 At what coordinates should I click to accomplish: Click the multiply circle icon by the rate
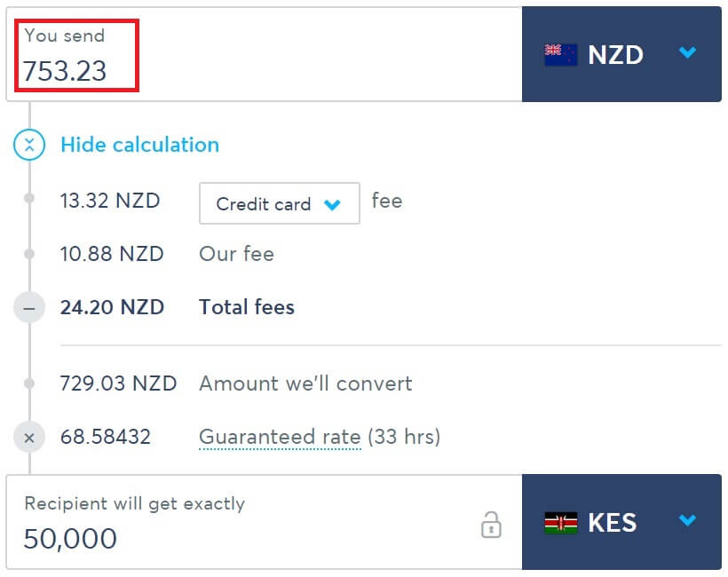tap(29, 438)
